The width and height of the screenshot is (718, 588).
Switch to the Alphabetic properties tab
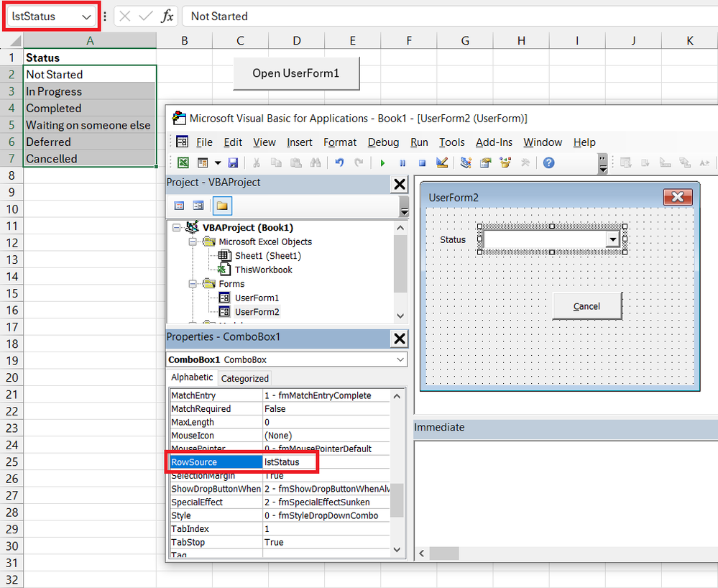pyautogui.click(x=192, y=377)
